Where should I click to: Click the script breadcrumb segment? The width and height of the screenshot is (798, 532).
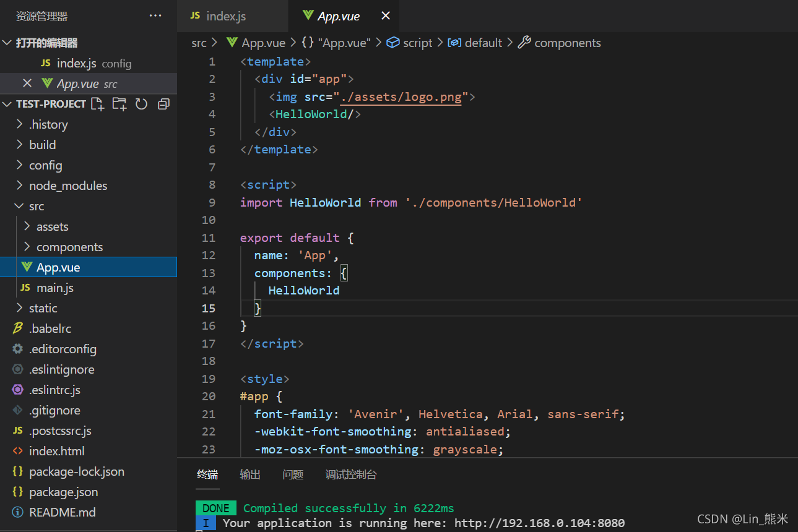pos(417,43)
